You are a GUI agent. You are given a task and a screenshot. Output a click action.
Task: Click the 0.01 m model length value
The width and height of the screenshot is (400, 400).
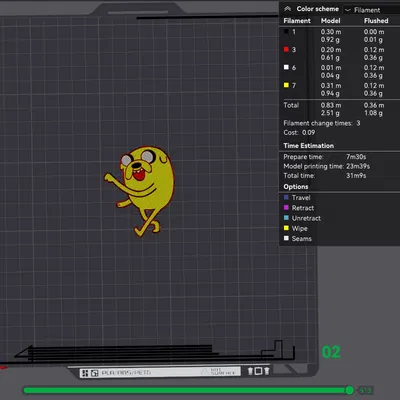tap(331, 68)
